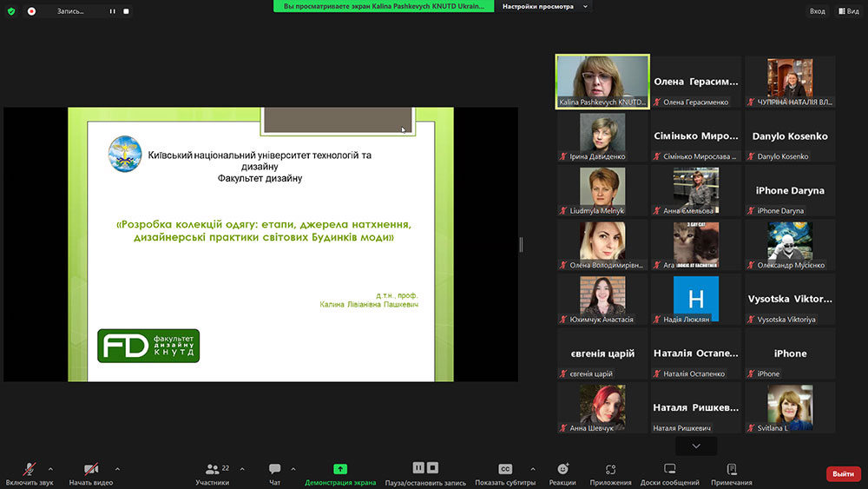Select Наталія Остапенко participant tile
868x489 pixels.
tap(696, 354)
